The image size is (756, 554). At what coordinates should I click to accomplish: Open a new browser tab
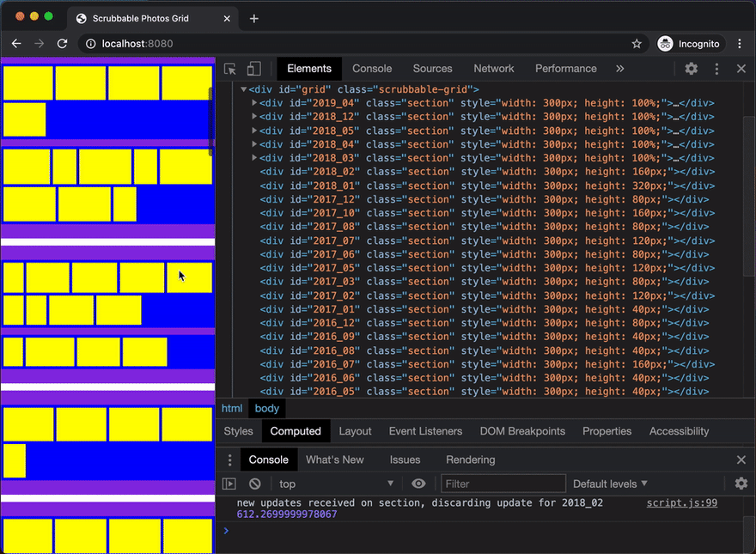coord(254,18)
